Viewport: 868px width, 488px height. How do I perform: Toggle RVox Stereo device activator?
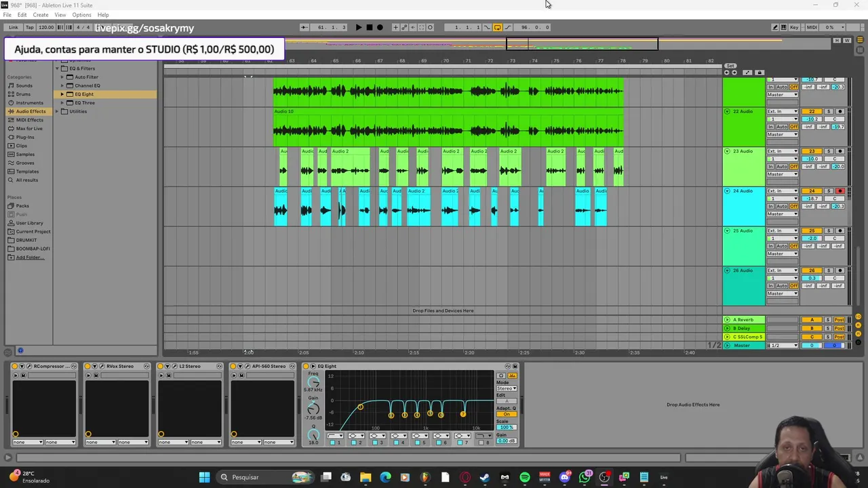(88, 367)
